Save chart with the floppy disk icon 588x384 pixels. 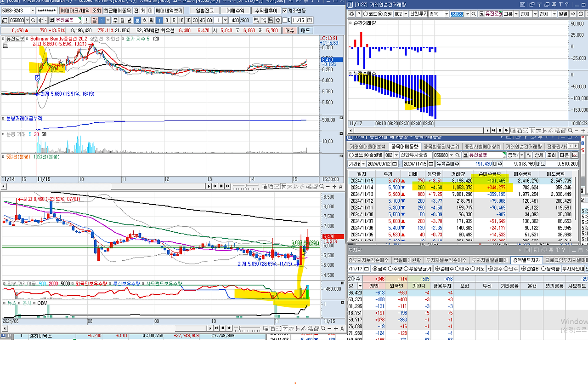coord(271,20)
